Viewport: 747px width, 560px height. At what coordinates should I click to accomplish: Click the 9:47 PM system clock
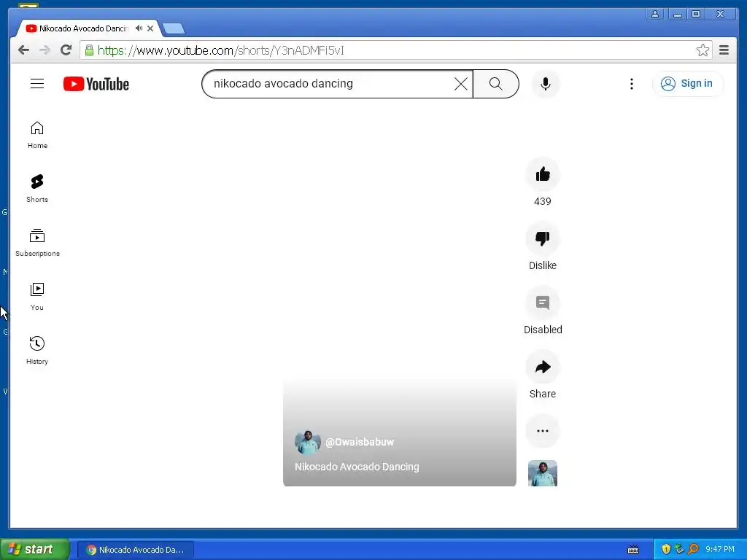[x=720, y=549]
